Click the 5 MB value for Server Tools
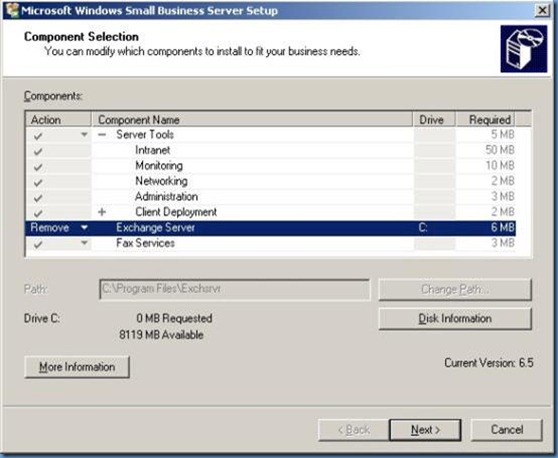Image resolution: width=558 pixels, height=458 pixels. coord(502,135)
